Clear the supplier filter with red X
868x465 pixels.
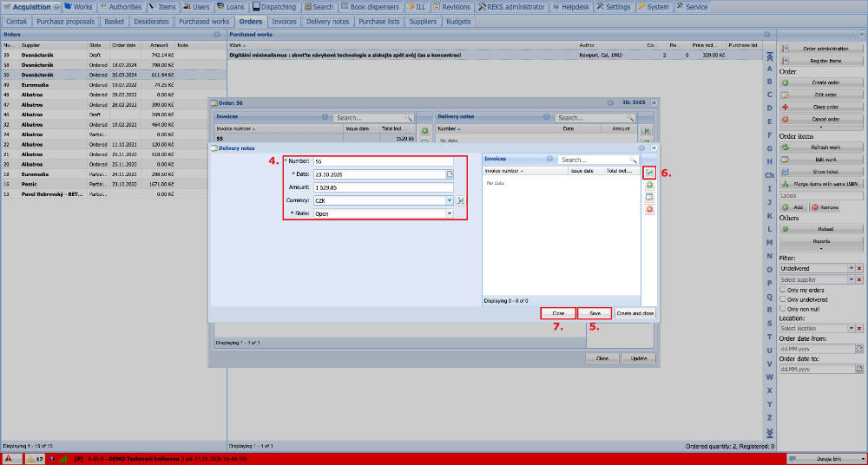(859, 280)
